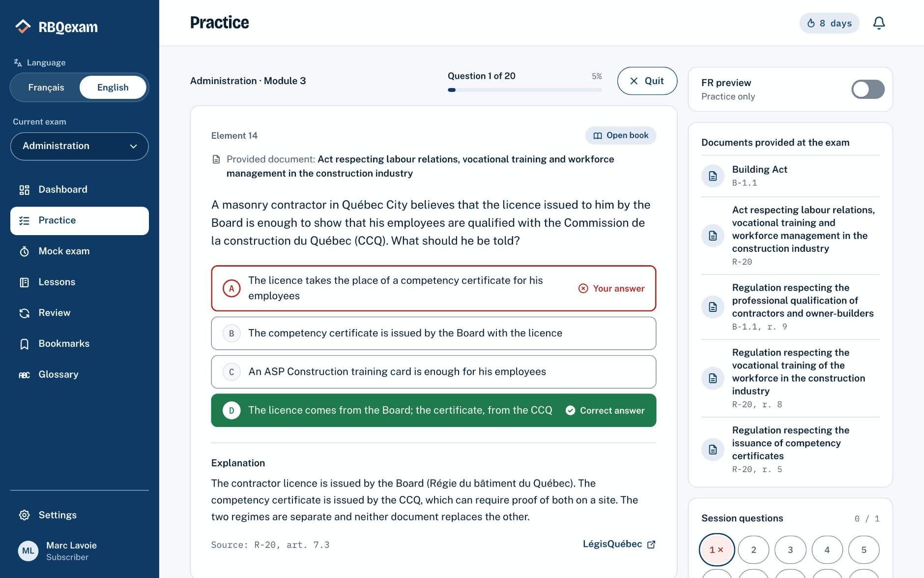Click the Act respecting labour relations document icon
Viewport: 924px width, 578px height.
(x=713, y=236)
